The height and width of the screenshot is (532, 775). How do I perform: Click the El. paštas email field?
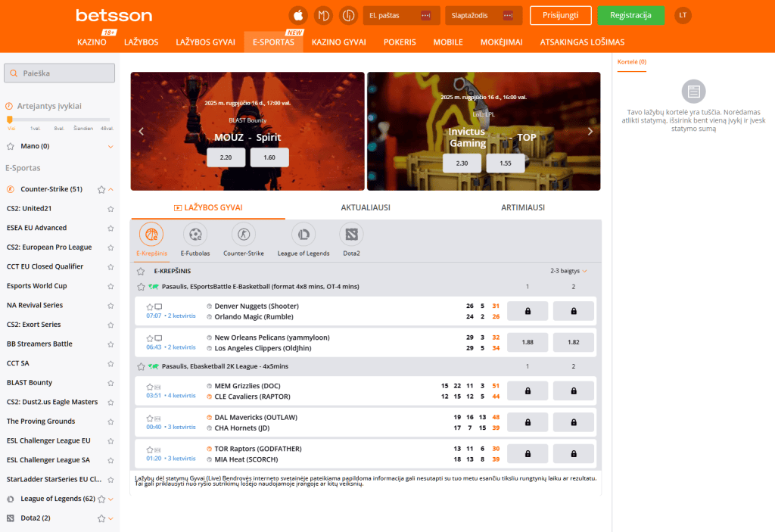coord(401,15)
